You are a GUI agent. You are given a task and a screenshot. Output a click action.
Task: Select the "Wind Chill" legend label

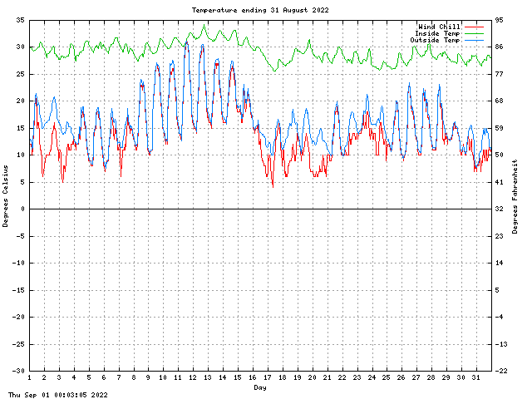pos(439,27)
